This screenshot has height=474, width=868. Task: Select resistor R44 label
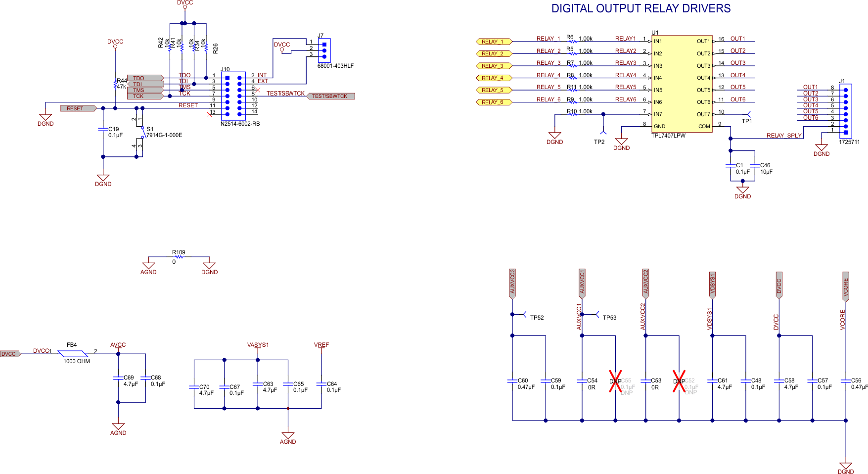pos(122,81)
